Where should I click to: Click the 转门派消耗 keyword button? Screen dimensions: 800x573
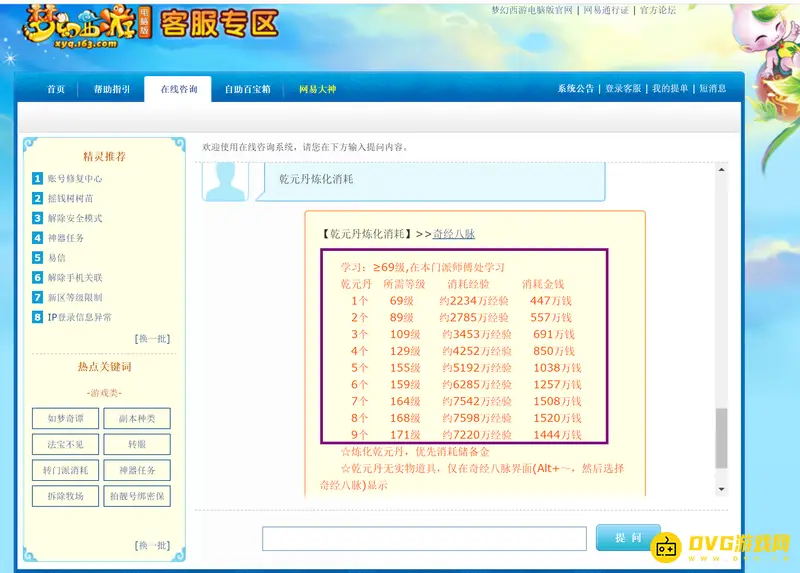coord(65,470)
